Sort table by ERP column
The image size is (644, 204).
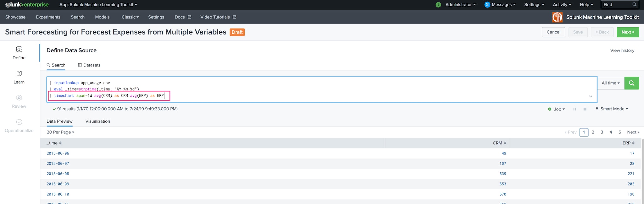[x=628, y=143]
